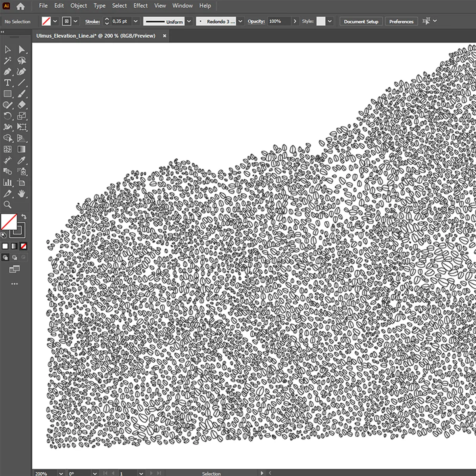Enable Draw Behind drawing mode
The image size is (476, 476).
[x=15, y=257]
